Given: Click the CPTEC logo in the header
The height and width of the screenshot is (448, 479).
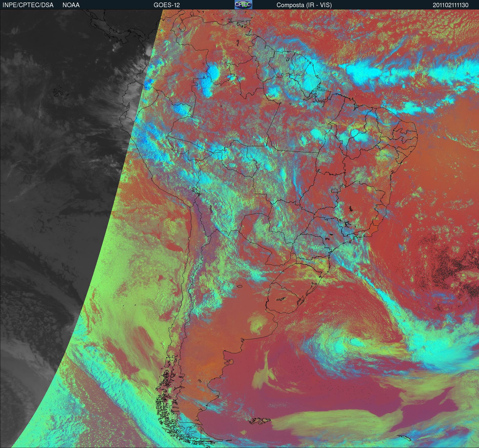Looking at the screenshot, I should [243, 5].
